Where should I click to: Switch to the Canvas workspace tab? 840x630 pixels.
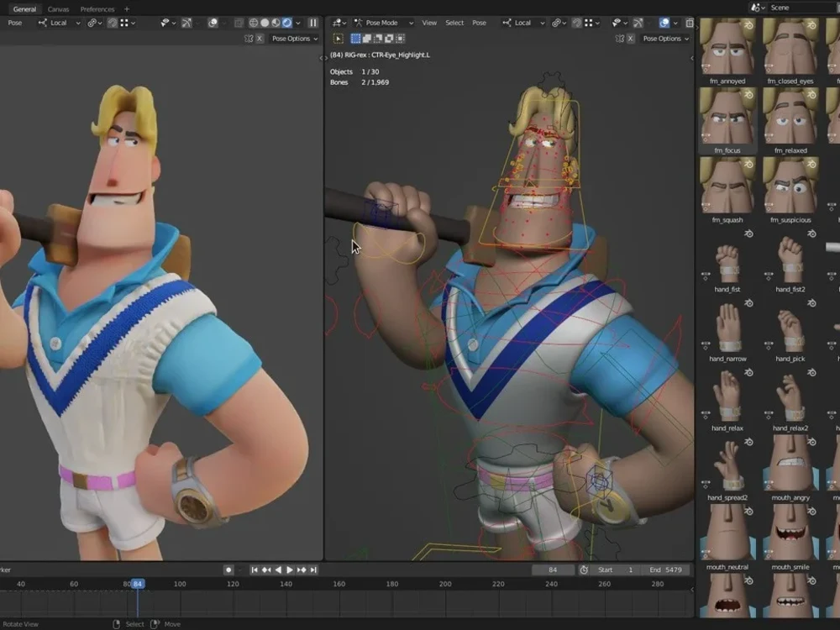coord(59,9)
